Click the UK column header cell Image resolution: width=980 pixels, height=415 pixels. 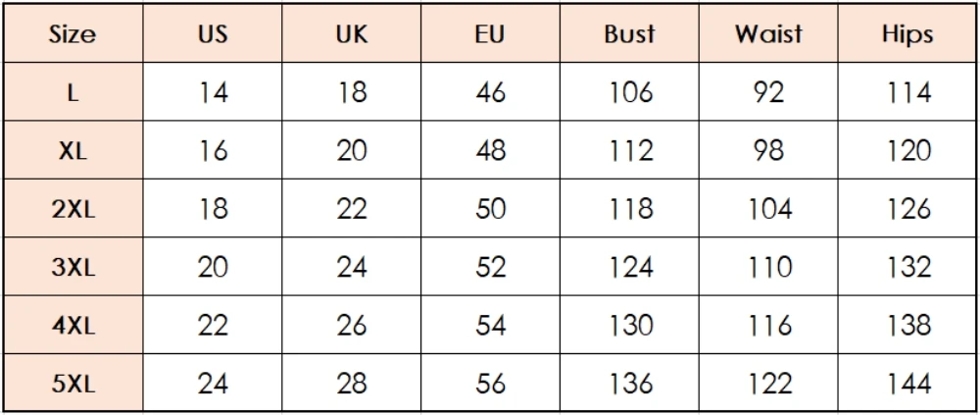click(x=351, y=33)
